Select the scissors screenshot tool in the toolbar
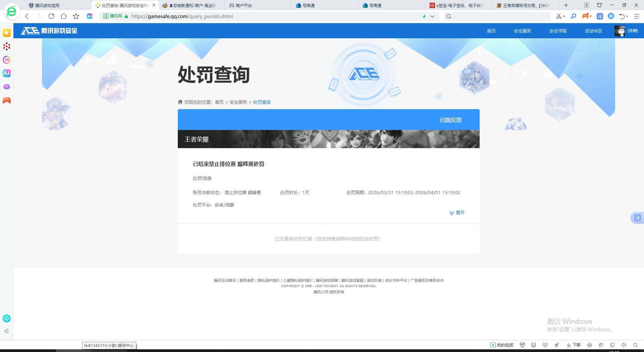The height and width of the screenshot is (352, 644). (x=559, y=16)
